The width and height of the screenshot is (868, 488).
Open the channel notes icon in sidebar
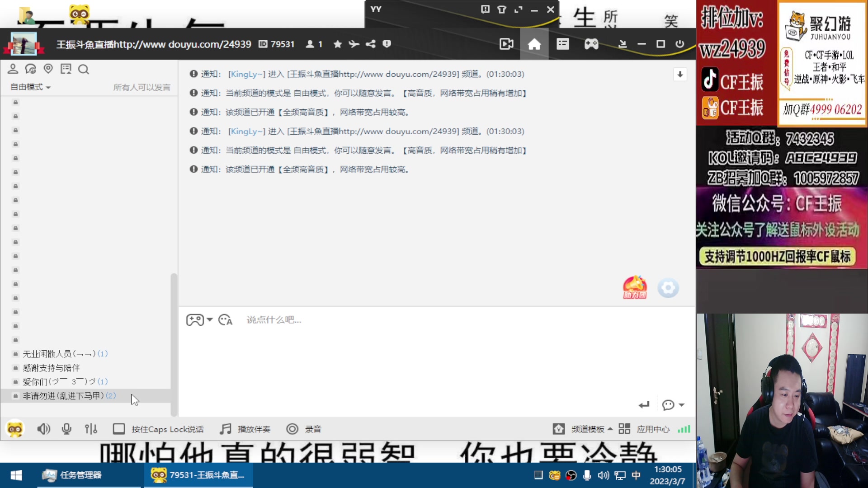[x=66, y=69]
